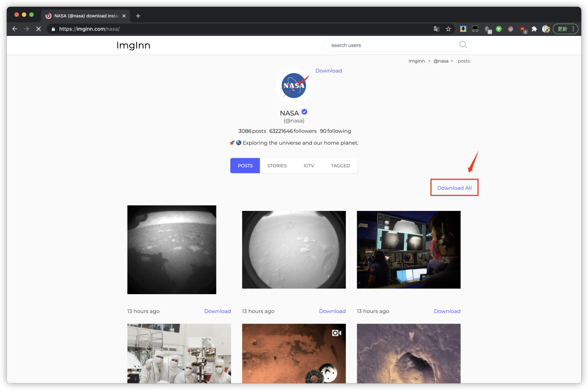Image resolution: width=588 pixels, height=390 pixels.
Task: Open the Chrome profile avatar
Action: tap(546, 29)
